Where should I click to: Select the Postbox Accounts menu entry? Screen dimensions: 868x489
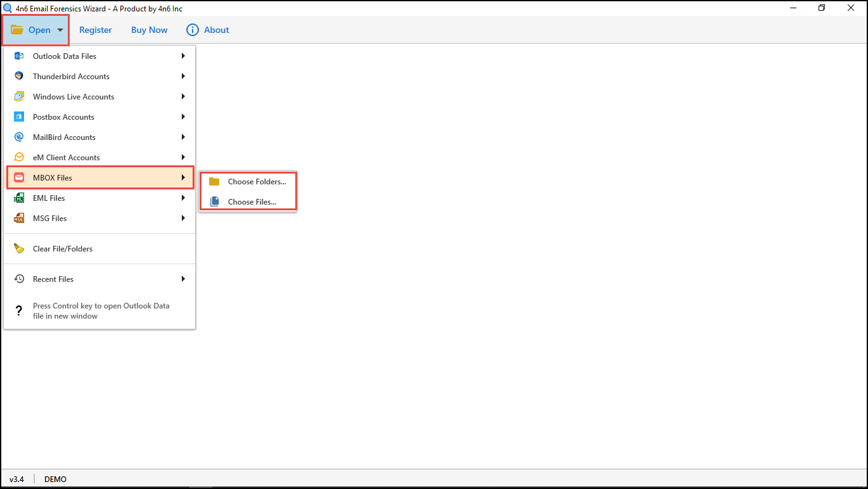pyautogui.click(x=99, y=117)
